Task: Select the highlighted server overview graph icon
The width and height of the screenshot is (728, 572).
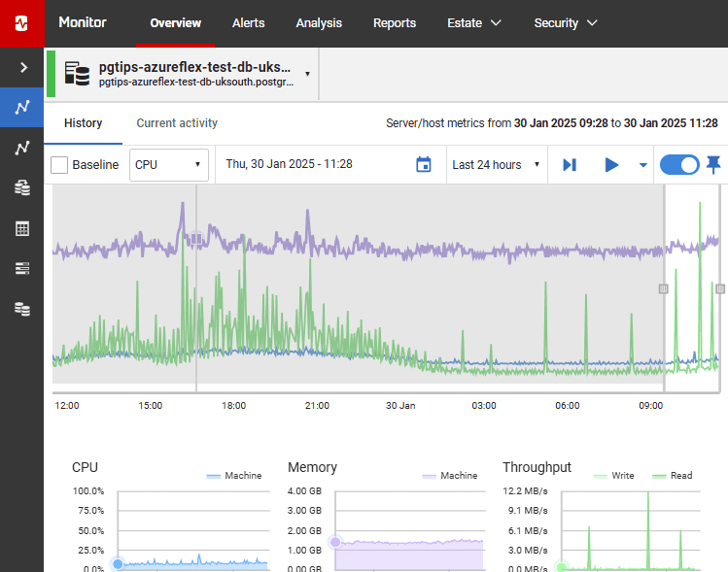Action: [x=21, y=107]
